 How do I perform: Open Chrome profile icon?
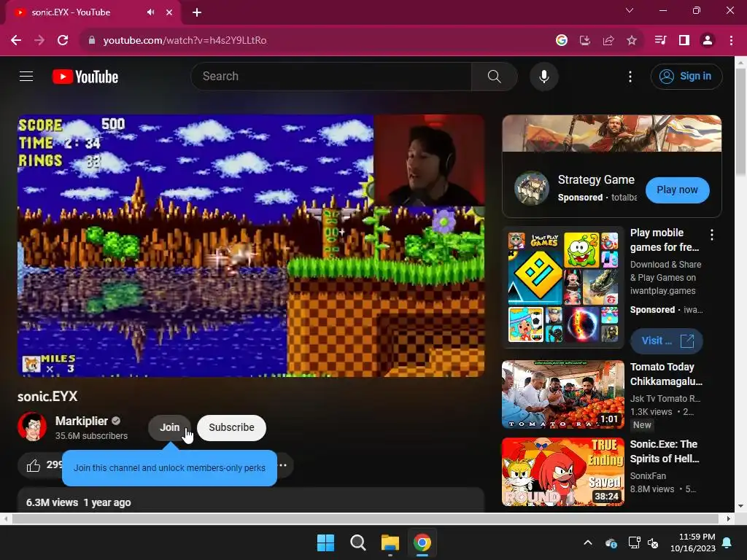[708, 41]
